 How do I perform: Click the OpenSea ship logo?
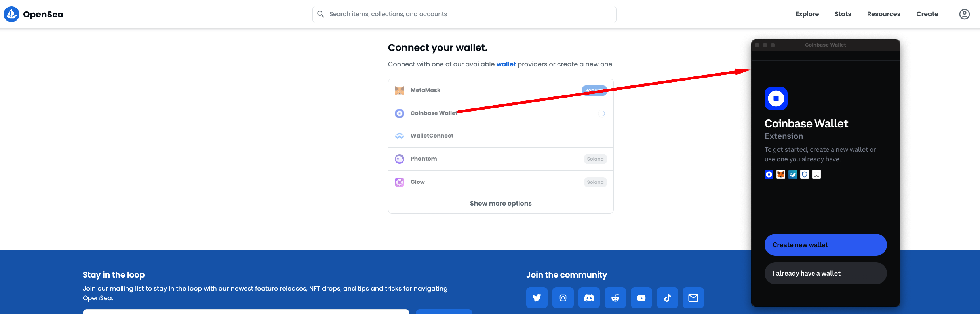pyautogui.click(x=11, y=14)
